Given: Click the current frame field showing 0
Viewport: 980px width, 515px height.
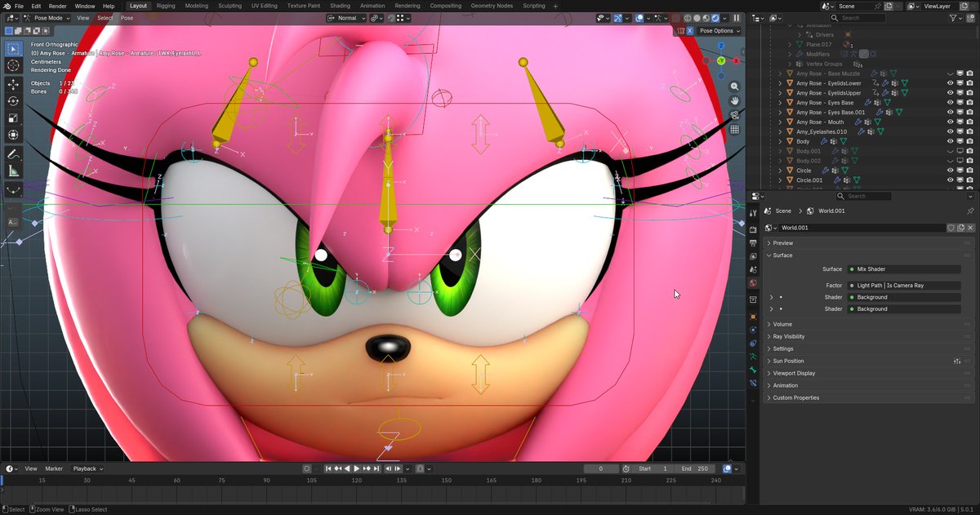Looking at the screenshot, I should tap(601, 468).
